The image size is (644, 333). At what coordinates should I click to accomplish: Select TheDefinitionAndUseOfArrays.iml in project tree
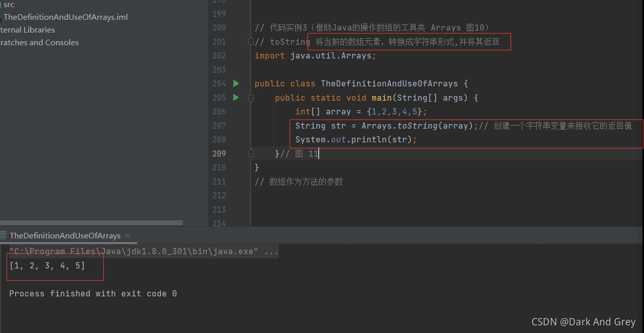[66, 17]
